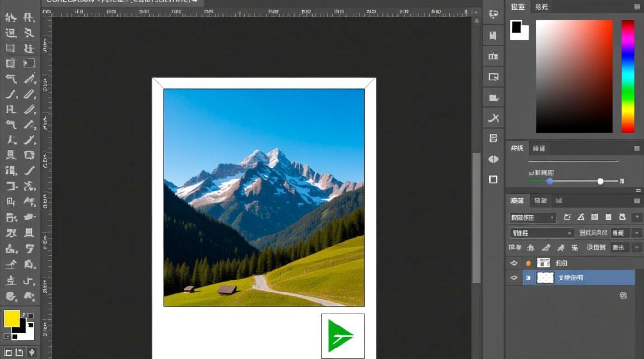Image resolution: width=644 pixels, height=359 pixels.
Task: Click the green arrow icon on the canvas
Action: tap(341, 336)
